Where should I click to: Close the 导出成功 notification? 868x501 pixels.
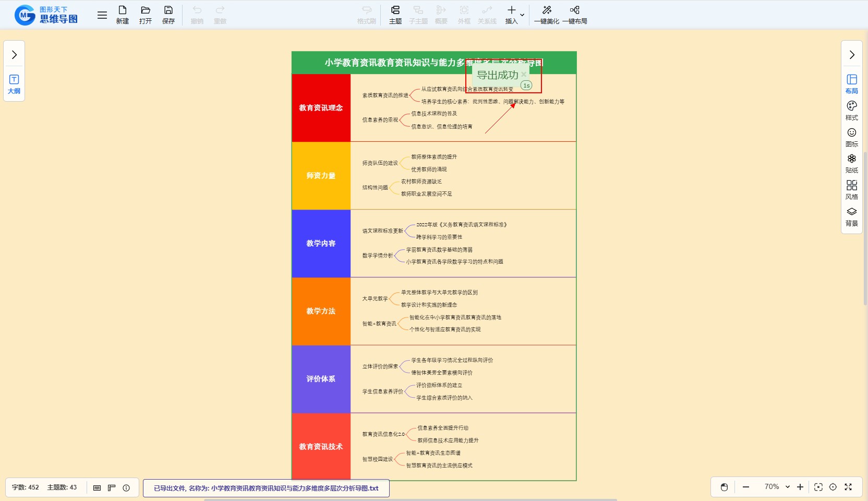point(524,75)
